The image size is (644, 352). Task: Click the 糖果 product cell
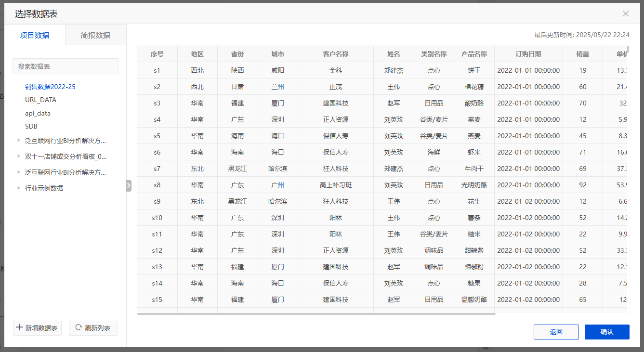point(474,283)
